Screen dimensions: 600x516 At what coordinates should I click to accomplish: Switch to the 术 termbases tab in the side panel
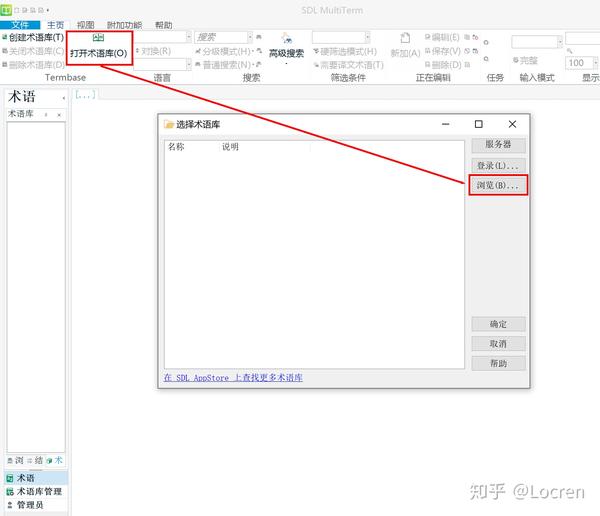(x=55, y=460)
